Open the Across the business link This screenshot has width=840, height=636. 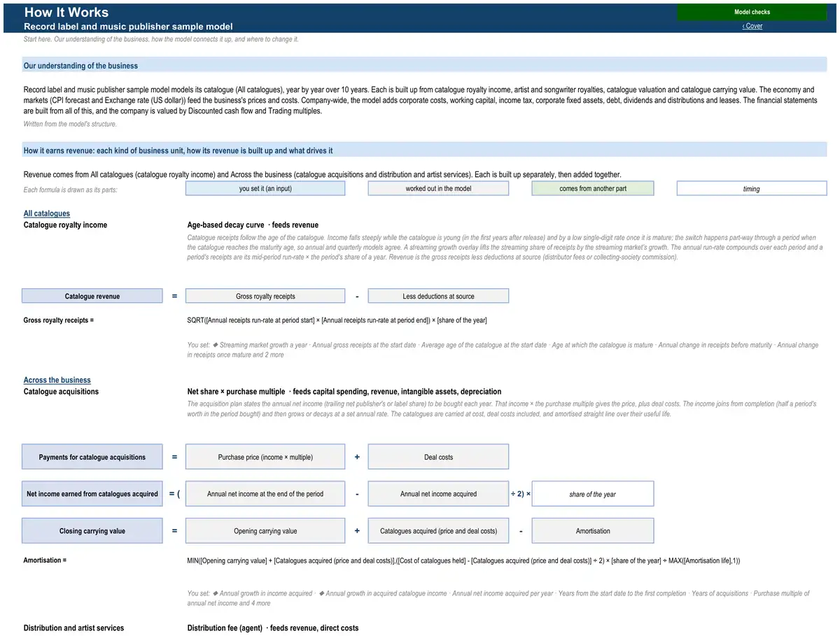(57, 380)
